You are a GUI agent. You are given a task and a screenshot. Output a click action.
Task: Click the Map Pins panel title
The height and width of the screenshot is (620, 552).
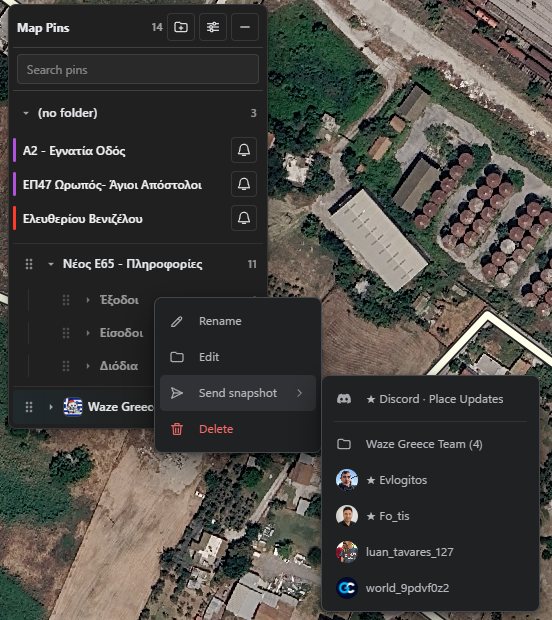(x=43, y=28)
